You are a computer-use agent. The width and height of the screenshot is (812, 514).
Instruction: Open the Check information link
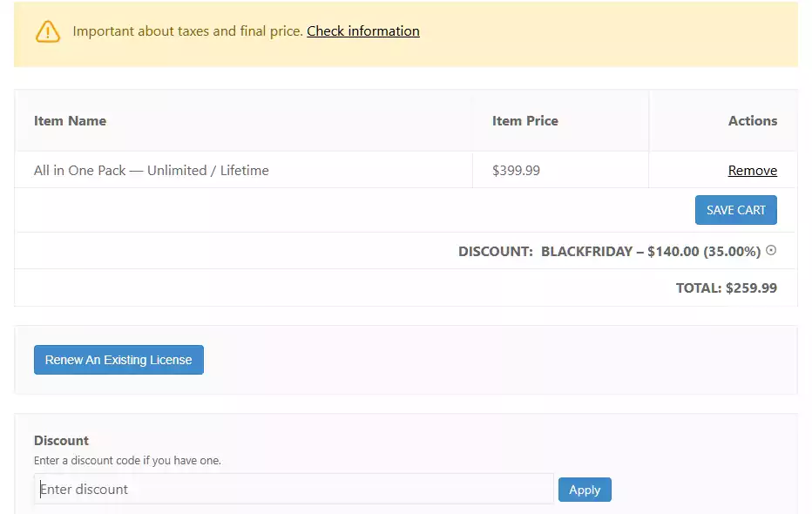(362, 31)
